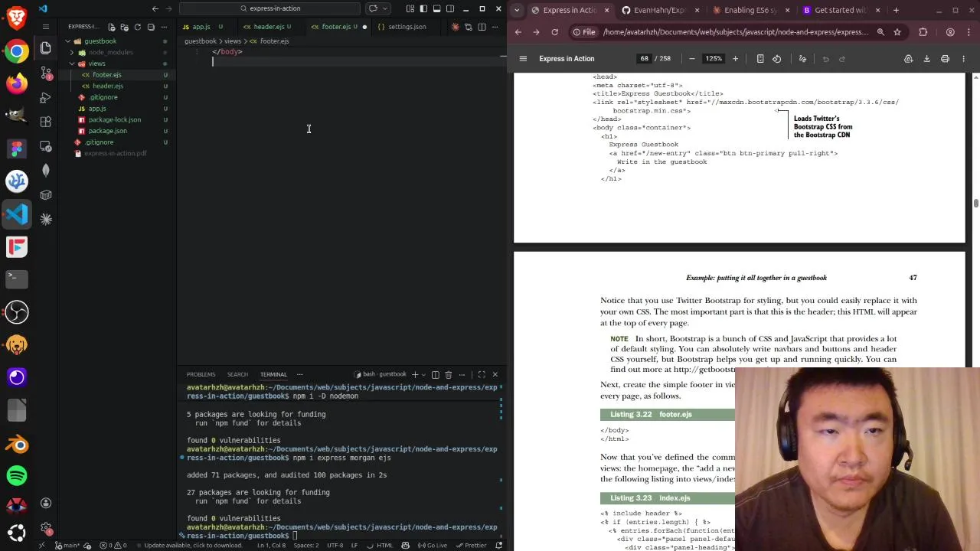Click the PDF page number field 68

coord(644,59)
